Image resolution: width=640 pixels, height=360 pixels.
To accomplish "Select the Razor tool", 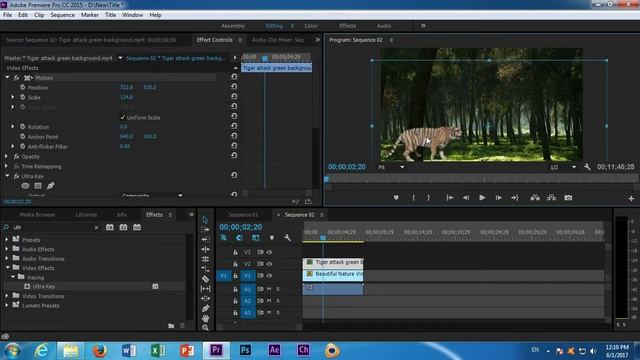I will 205,279.
